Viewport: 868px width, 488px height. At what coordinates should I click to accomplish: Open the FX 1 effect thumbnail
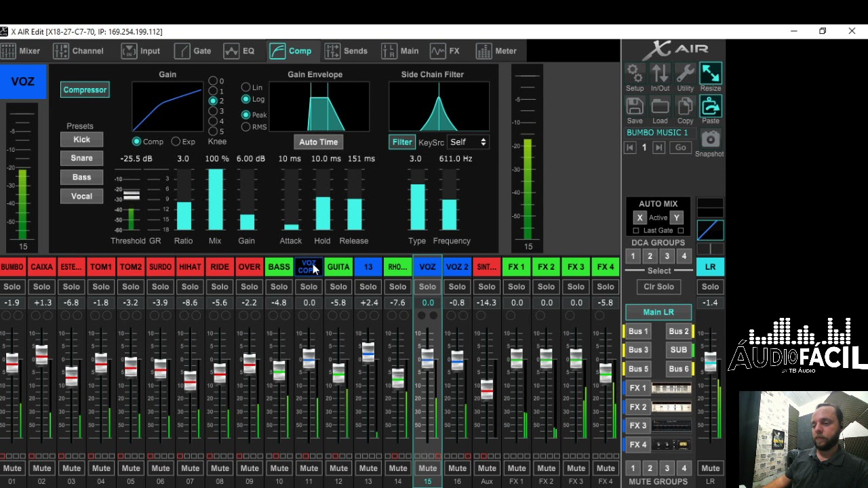click(671, 388)
